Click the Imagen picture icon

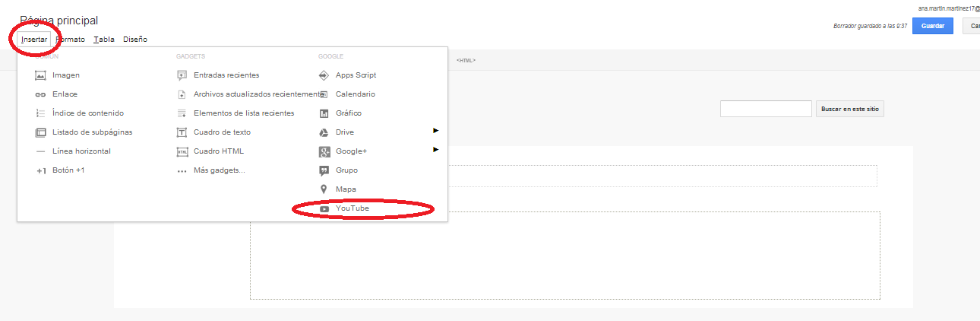[x=41, y=75]
